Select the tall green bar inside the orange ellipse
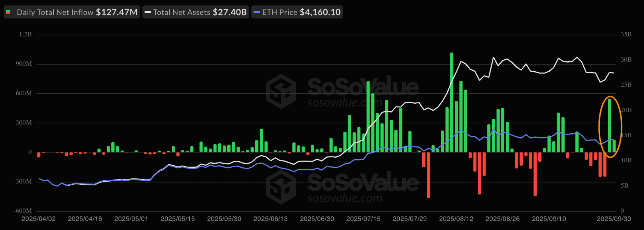644x230 pixels. (x=609, y=126)
